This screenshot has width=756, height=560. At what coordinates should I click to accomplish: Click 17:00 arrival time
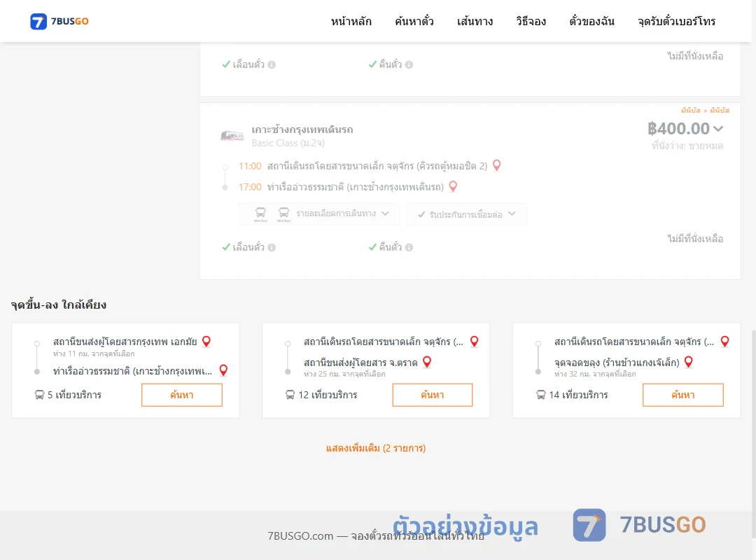250,187
